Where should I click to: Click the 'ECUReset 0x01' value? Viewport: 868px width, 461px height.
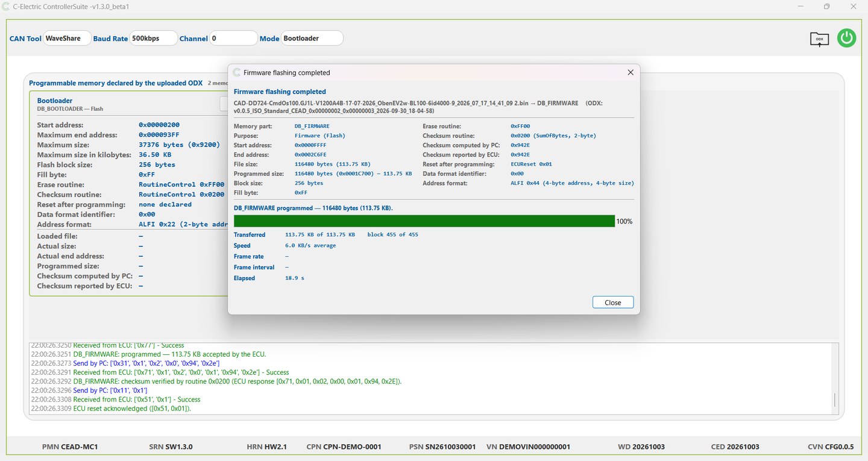(531, 165)
